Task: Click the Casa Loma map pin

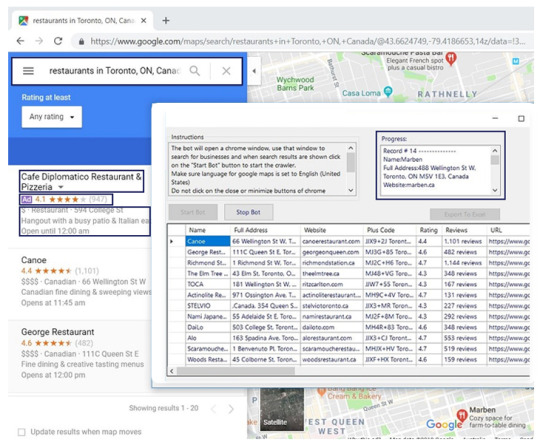Action: (x=388, y=92)
